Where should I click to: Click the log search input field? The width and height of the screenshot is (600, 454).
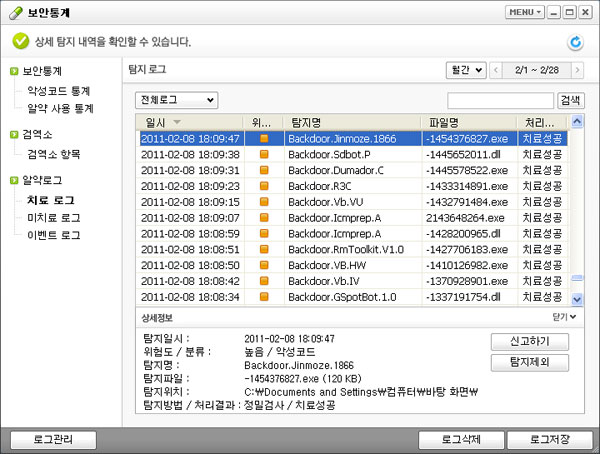(x=500, y=100)
